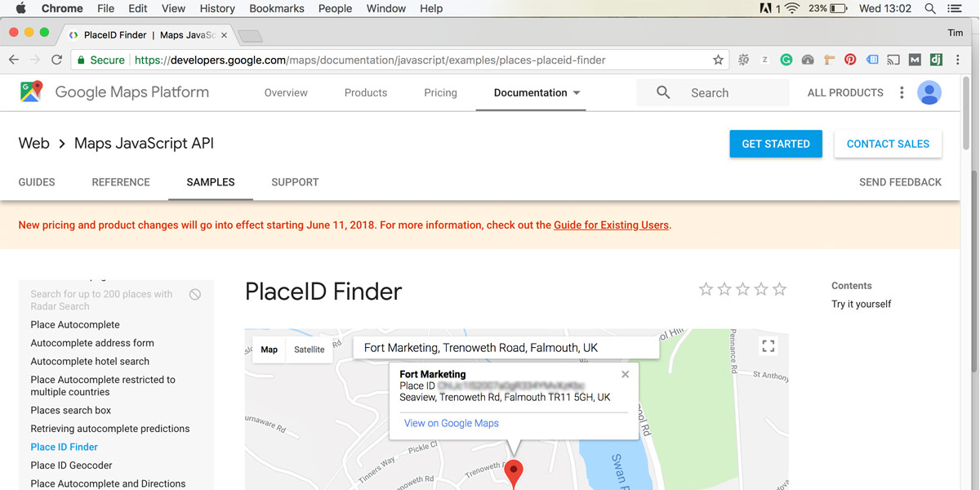Go to the Pricing nav item

click(x=440, y=92)
